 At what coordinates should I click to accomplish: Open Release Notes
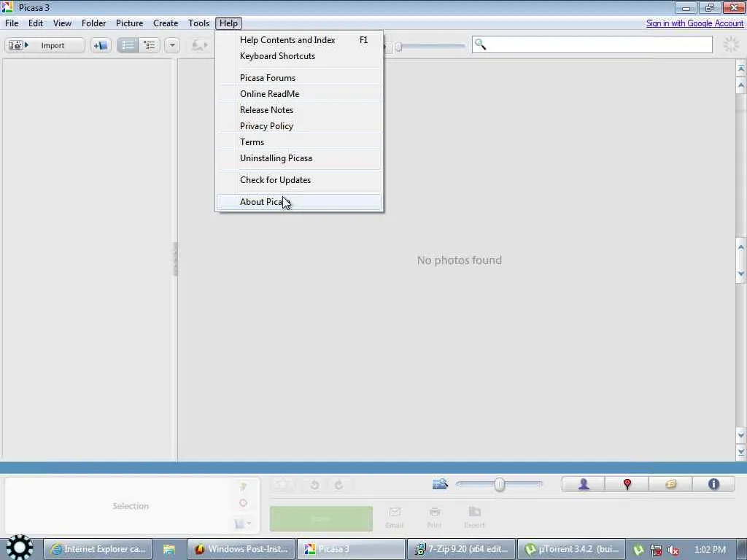coord(299,110)
